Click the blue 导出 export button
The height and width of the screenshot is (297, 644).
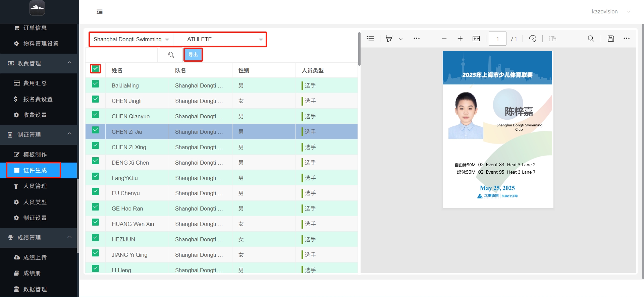click(193, 55)
